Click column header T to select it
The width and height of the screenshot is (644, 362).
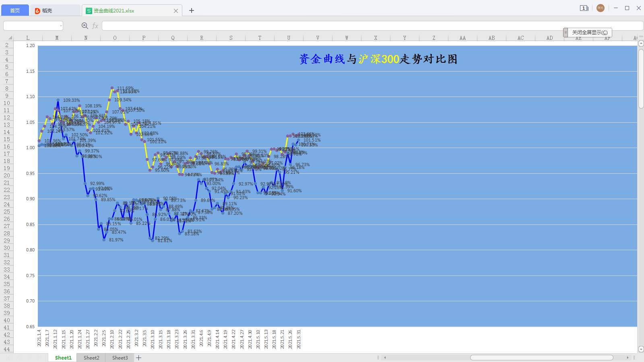[x=260, y=37]
